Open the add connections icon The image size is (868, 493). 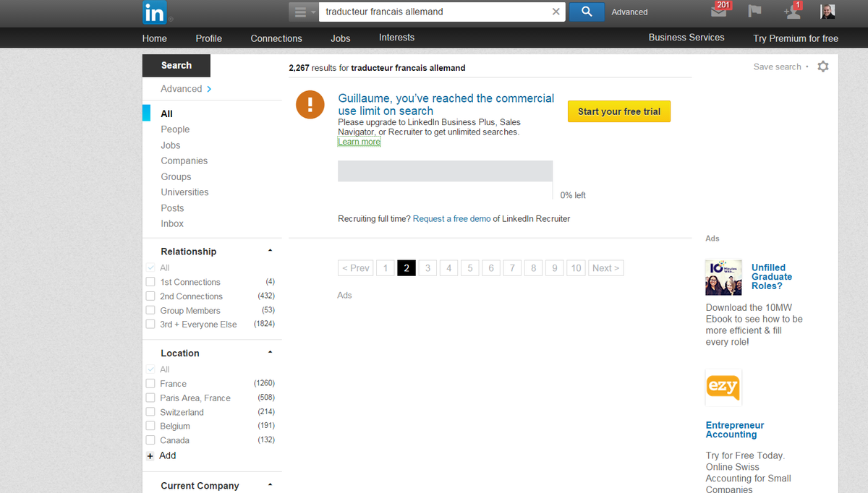[791, 12]
